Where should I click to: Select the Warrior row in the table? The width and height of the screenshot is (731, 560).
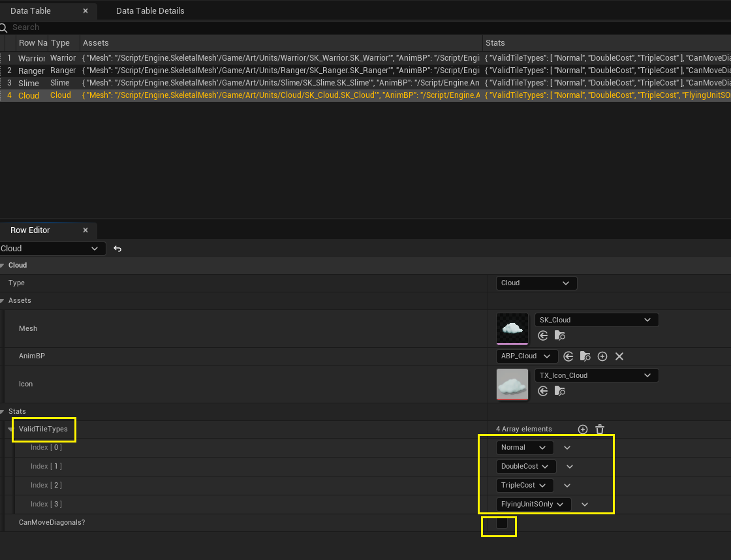[x=365, y=58]
